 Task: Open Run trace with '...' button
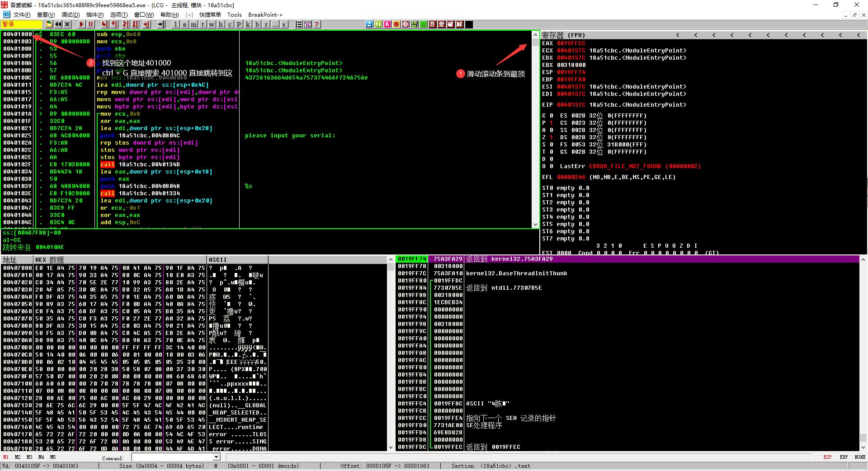pos(275,24)
